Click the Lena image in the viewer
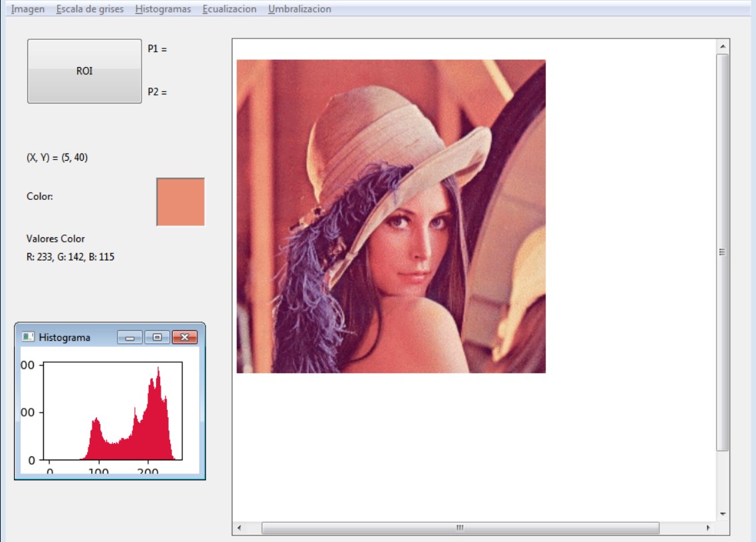Viewport: 756px width, 542px height. [x=391, y=216]
